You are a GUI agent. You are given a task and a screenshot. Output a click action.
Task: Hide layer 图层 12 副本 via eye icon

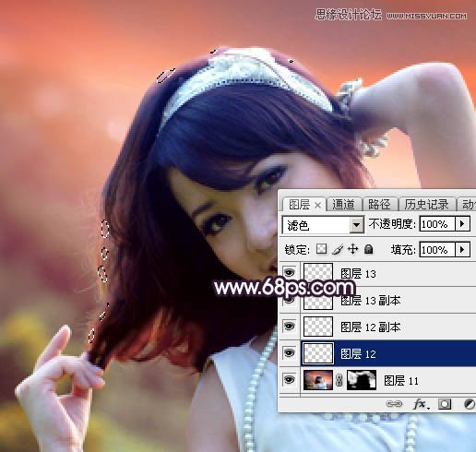point(289,326)
